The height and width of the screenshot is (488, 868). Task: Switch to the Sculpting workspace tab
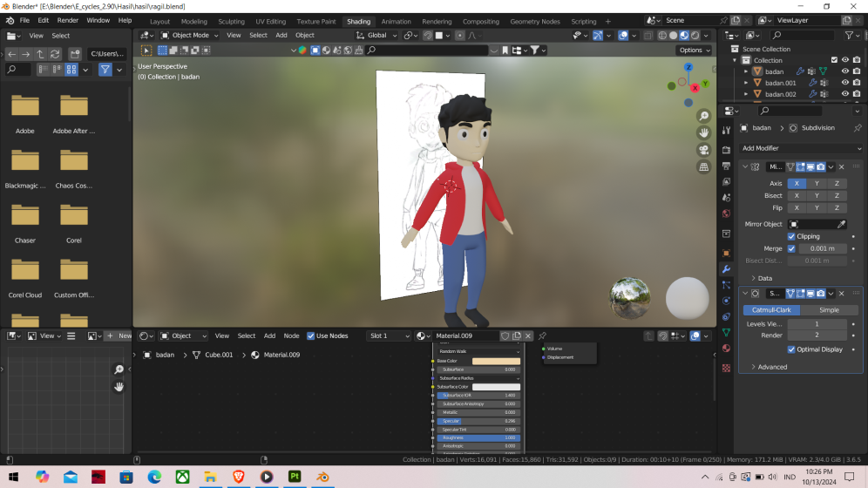coord(231,22)
